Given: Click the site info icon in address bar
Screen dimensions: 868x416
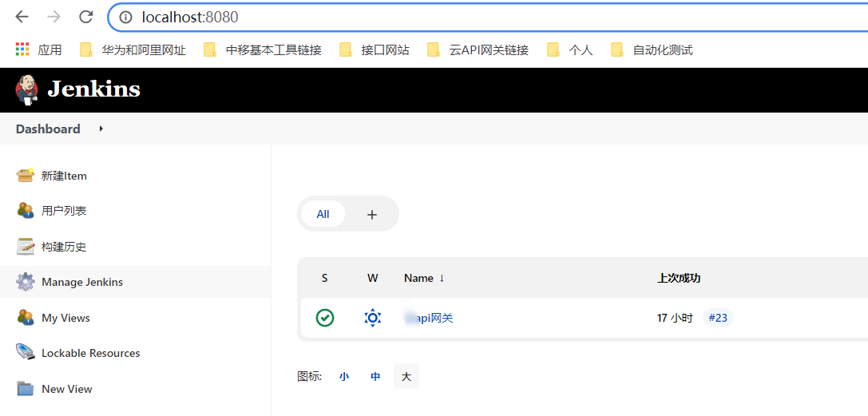Looking at the screenshot, I should 125,18.
